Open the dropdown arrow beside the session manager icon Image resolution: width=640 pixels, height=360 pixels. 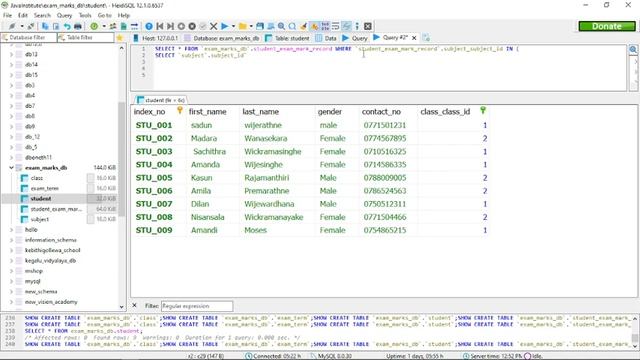pos(22,26)
